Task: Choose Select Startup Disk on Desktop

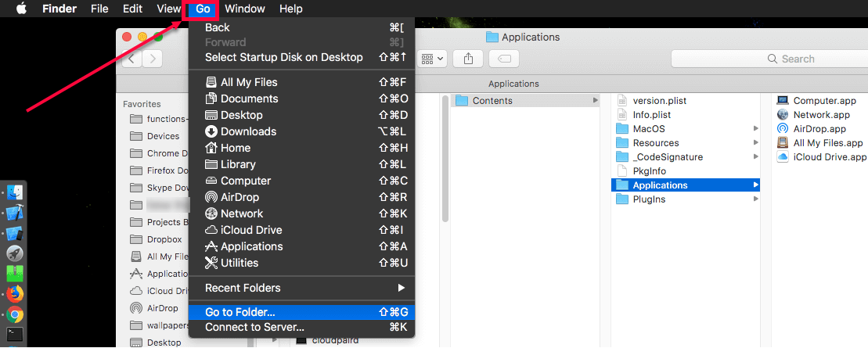Action: 301,57
